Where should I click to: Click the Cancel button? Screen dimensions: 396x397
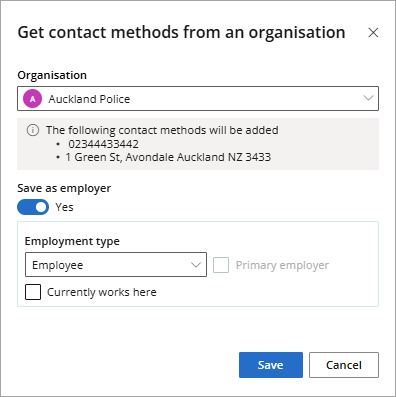(344, 365)
